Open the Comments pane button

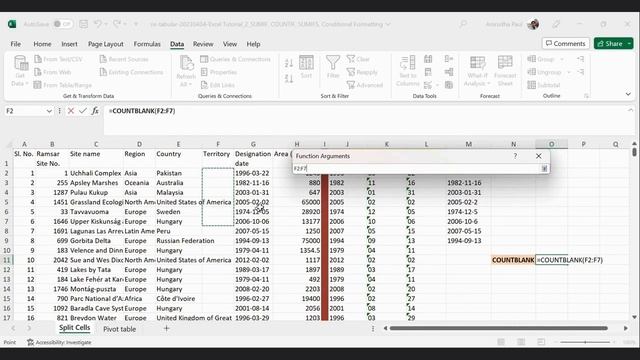[565, 44]
